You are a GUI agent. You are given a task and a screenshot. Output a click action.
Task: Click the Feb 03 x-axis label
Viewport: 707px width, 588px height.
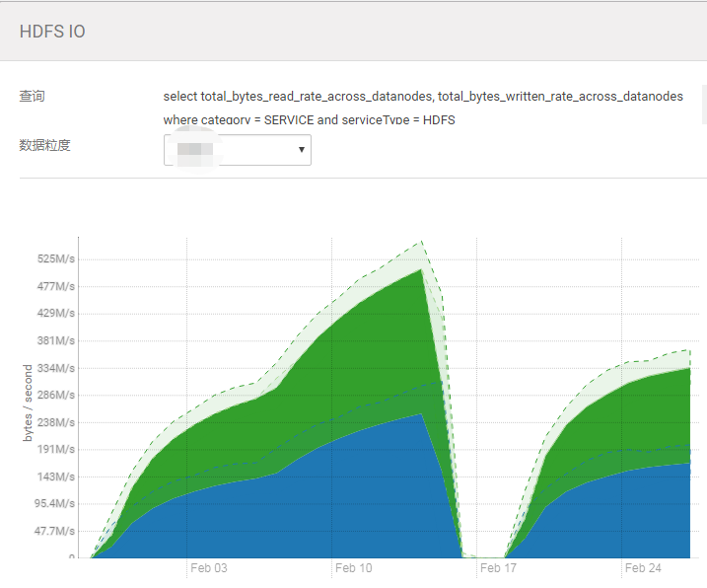click(209, 568)
